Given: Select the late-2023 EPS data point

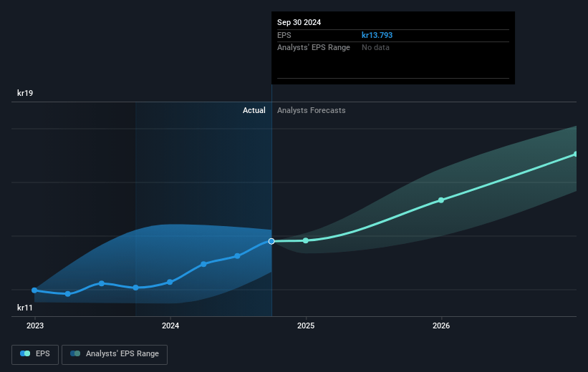Looking at the screenshot, I should [136, 288].
